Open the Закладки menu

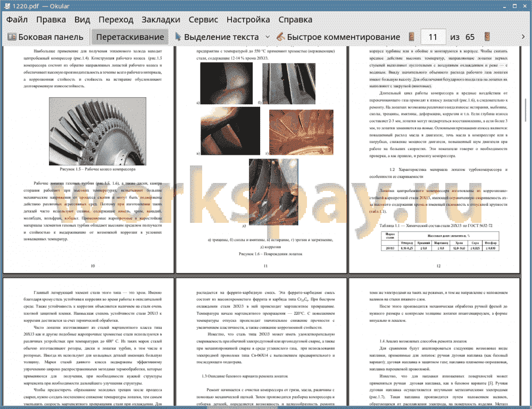161,20
